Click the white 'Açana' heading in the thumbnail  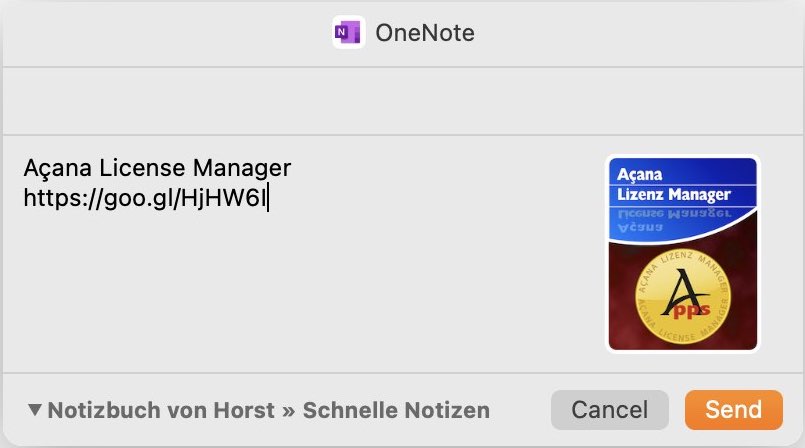(x=639, y=174)
